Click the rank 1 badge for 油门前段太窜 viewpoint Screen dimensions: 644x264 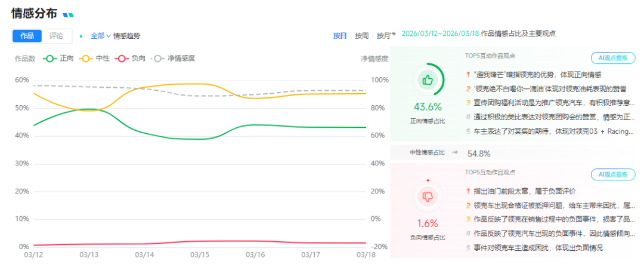[x=468, y=191]
